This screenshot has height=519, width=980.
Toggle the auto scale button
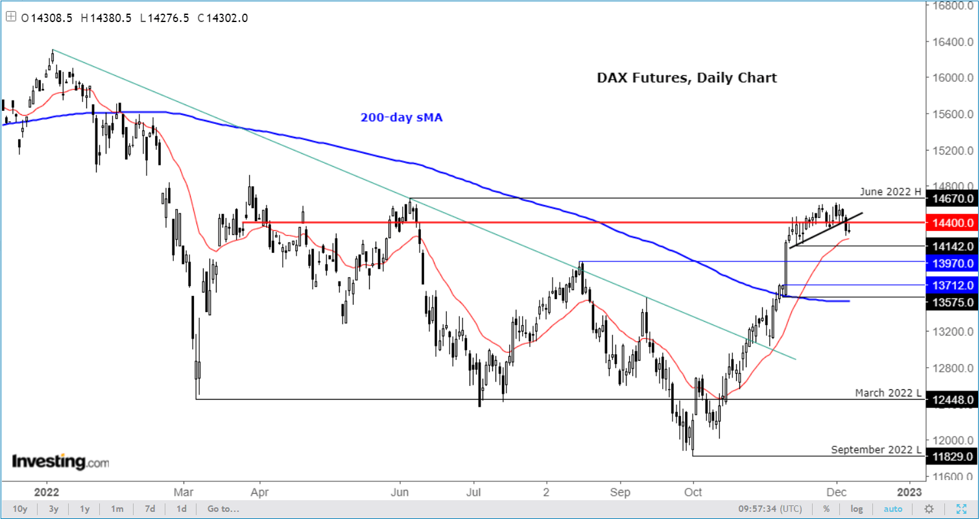(893, 509)
